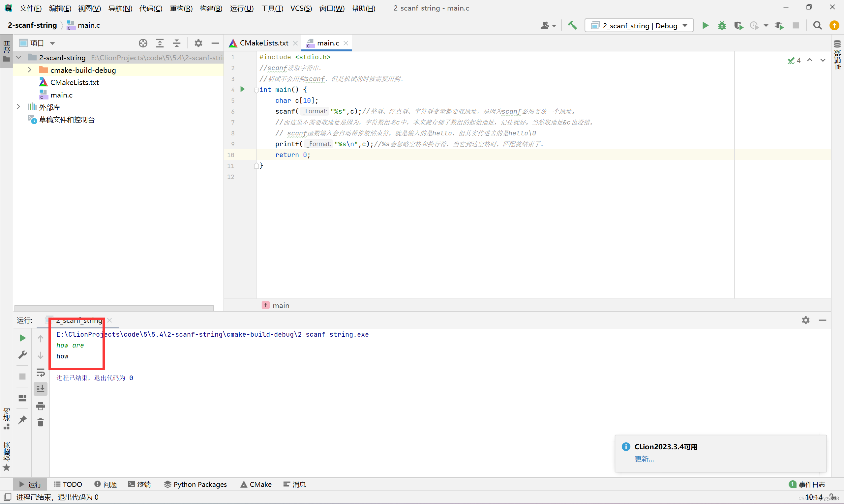Close the 2_scanf_string run tab
Image resolution: width=844 pixels, height=504 pixels.
pos(109,320)
